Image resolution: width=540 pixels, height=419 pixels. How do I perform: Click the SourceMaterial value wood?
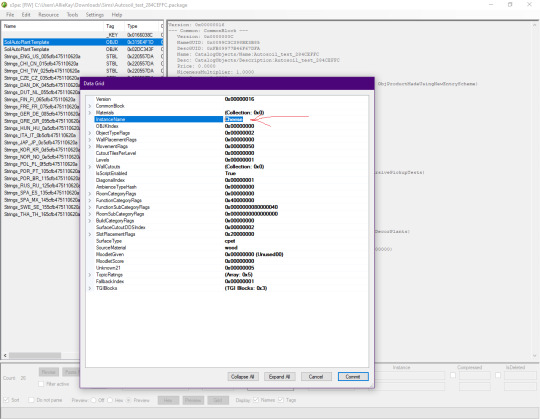(231, 248)
